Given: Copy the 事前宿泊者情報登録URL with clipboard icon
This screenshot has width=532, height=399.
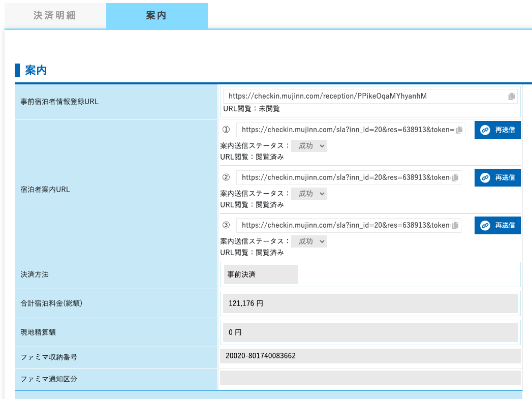Looking at the screenshot, I should coord(512,97).
